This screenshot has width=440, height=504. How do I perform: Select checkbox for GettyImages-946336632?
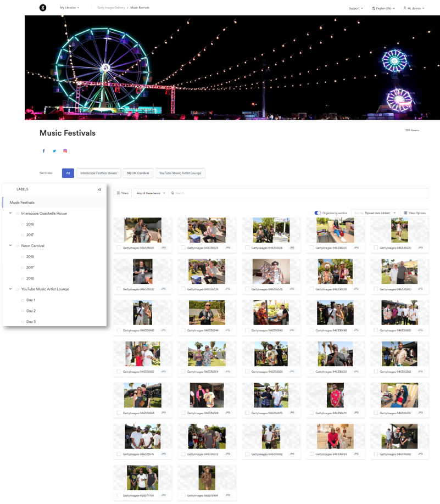pyautogui.click(x=119, y=289)
